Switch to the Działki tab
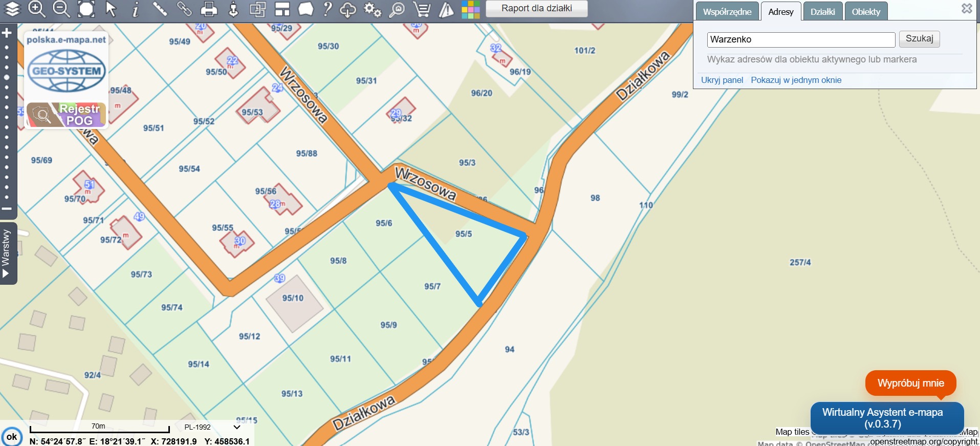 coord(822,12)
